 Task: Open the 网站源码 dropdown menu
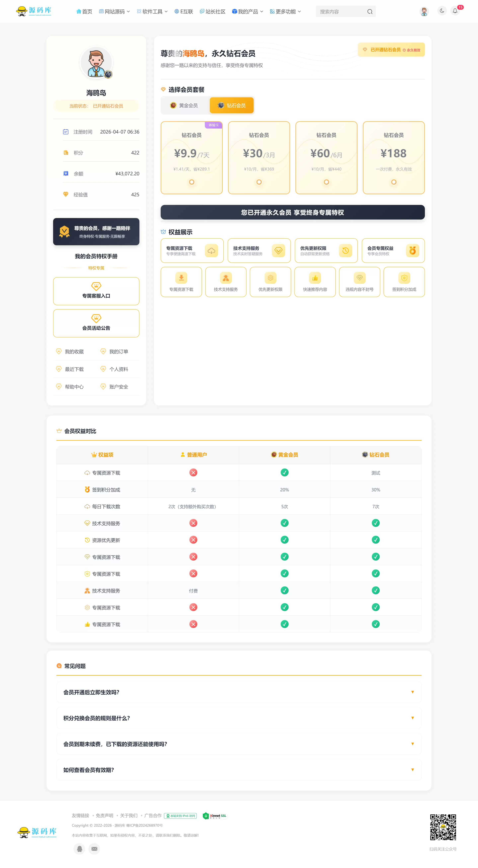[114, 11]
